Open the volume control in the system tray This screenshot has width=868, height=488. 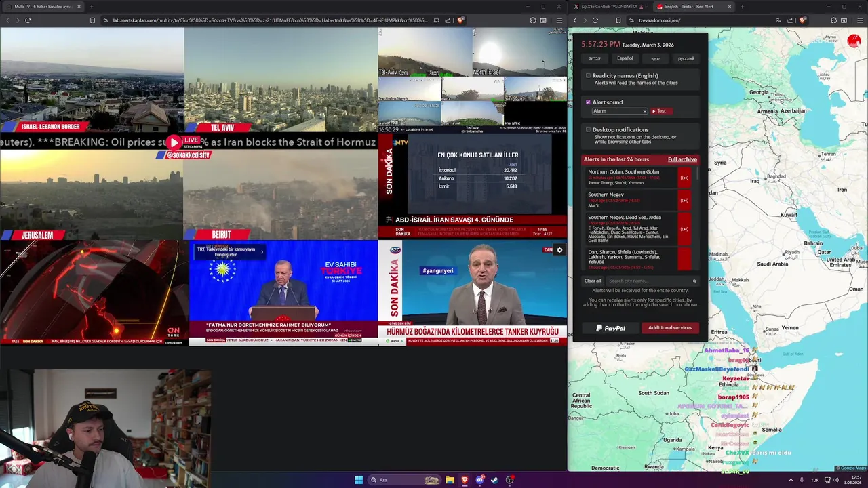click(x=836, y=480)
